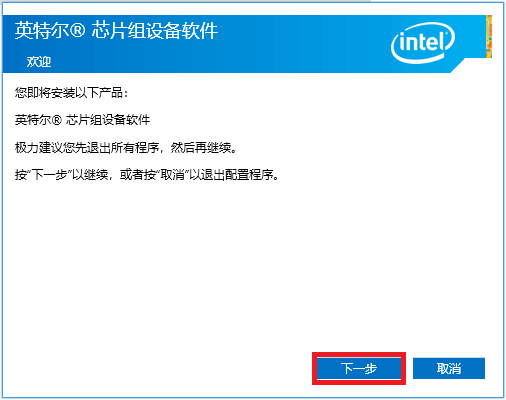The width and height of the screenshot is (506, 400).
Task: Click the diagonal notch below the Intel logo
Action: [458, 66]
